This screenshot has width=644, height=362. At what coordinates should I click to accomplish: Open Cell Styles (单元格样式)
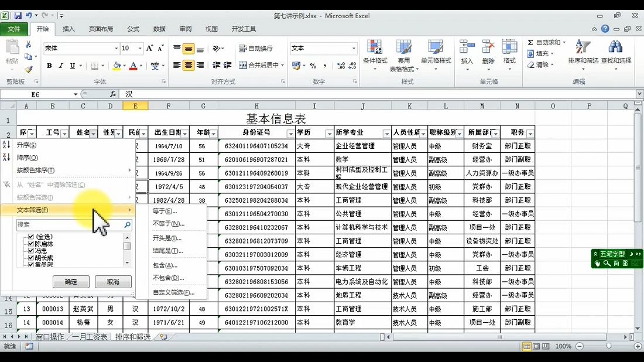point(436,56)
